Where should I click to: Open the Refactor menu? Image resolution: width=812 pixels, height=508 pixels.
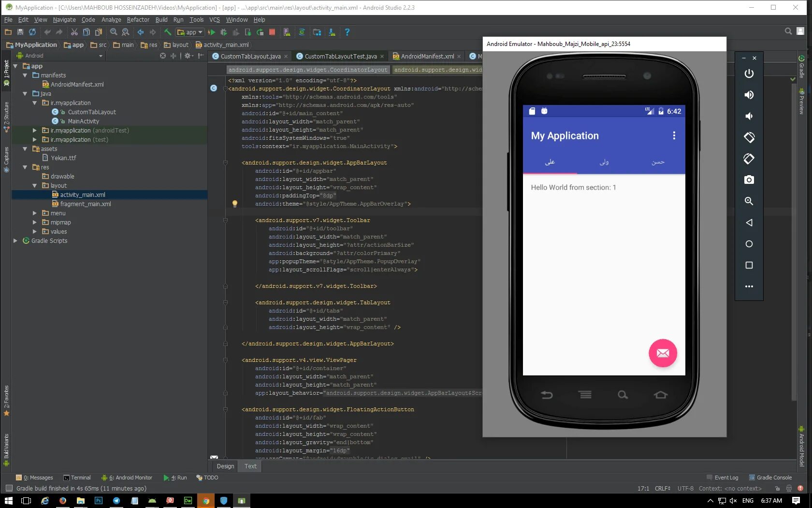click(138, 20)
